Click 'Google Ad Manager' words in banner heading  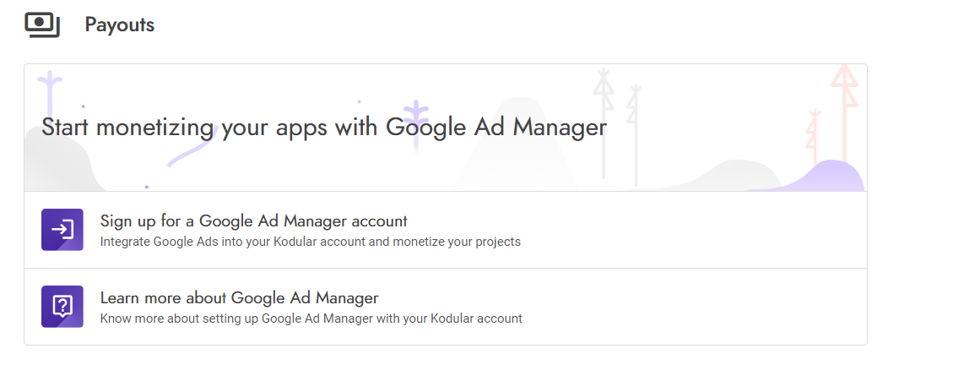coord(496,128)
